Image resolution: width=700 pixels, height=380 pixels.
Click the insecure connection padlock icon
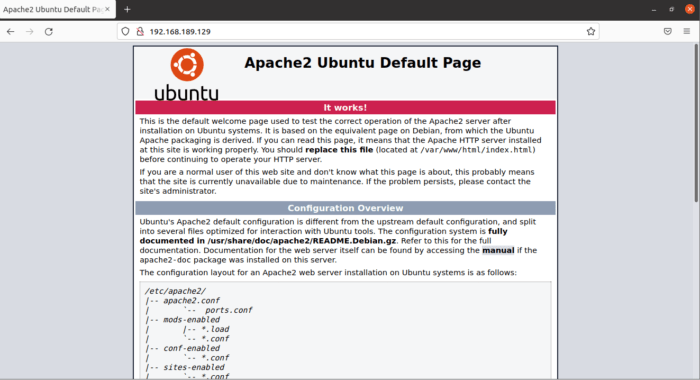(x=140, y=31)
